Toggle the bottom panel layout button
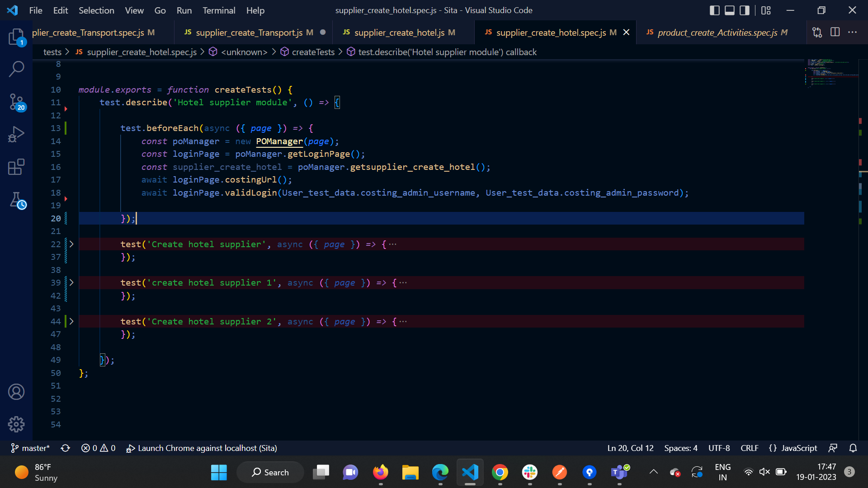The width and height of the screenshot is (868, 488). click(729, 10)
